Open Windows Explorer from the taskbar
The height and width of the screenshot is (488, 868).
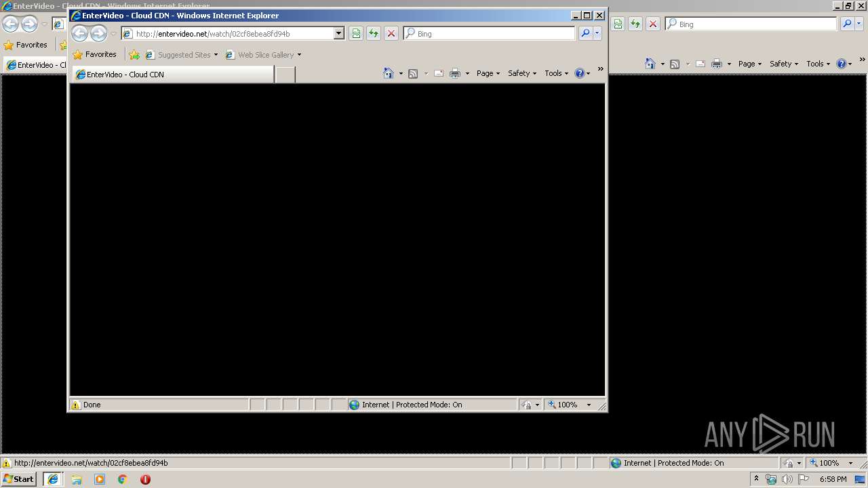[x=77, y=479]
